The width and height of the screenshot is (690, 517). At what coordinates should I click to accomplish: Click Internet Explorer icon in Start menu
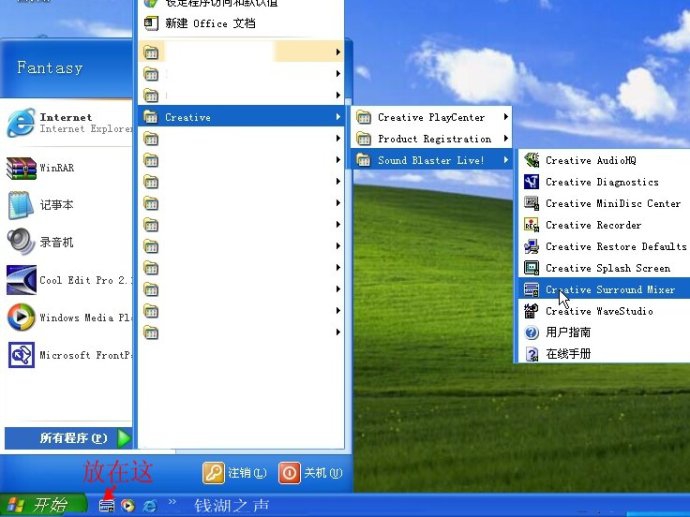click(x=21, y=123)
